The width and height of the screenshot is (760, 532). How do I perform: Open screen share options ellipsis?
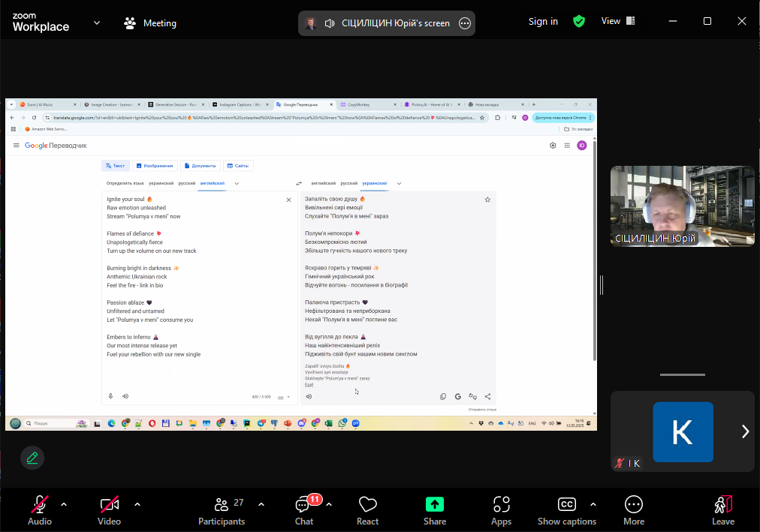coord(465,23)
